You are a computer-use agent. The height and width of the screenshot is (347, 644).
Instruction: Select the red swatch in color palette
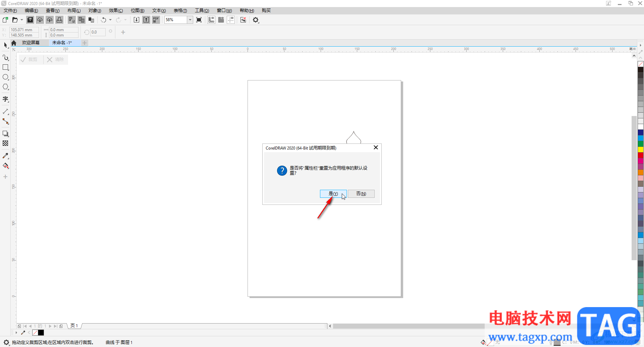[x=641, y=155]
